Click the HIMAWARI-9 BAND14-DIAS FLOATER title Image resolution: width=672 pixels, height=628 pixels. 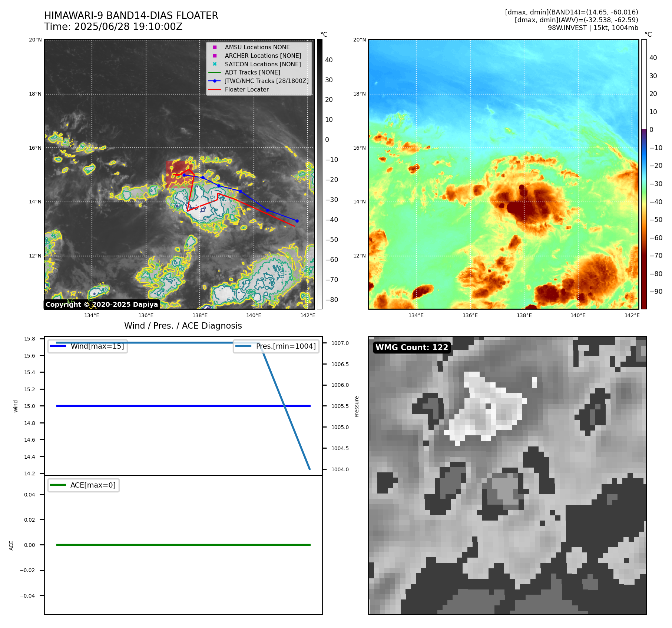(x=131, y=16)
